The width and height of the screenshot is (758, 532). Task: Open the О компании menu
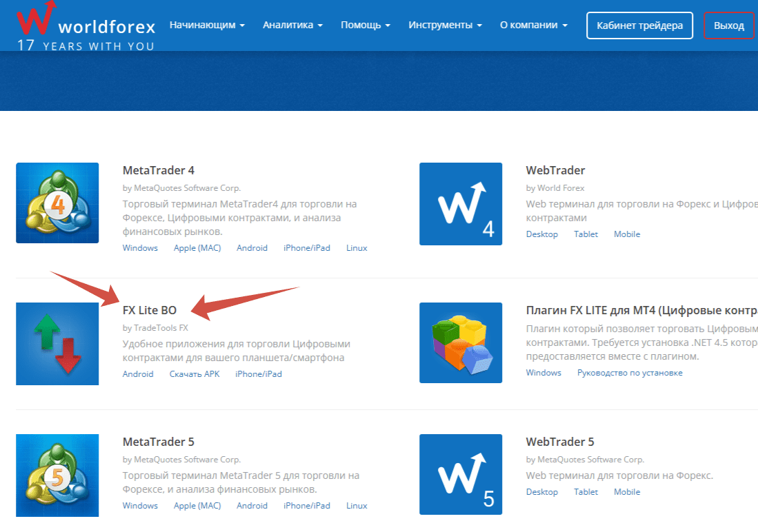point(533,25)
